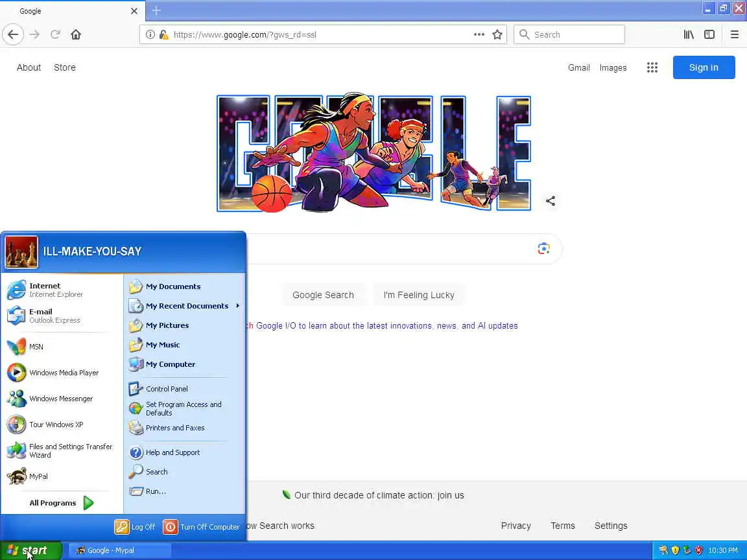Image resolution: width=747 pixels, height=560 pixels.
Task: Select the Google browser tab
Action: [73, 11]
